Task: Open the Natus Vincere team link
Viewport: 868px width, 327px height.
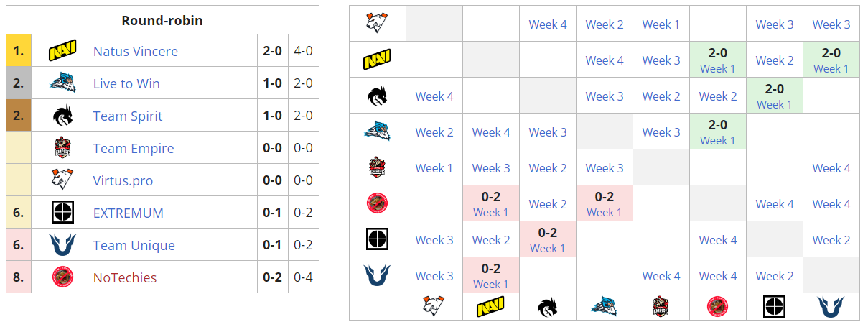Action: [136, 52]
